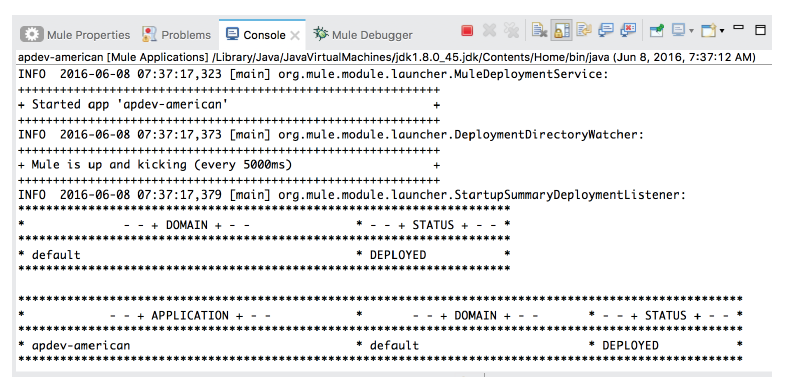Toggle Scroll Lock on the console
This screenshot has height=382, width=803.
(561, 31)
